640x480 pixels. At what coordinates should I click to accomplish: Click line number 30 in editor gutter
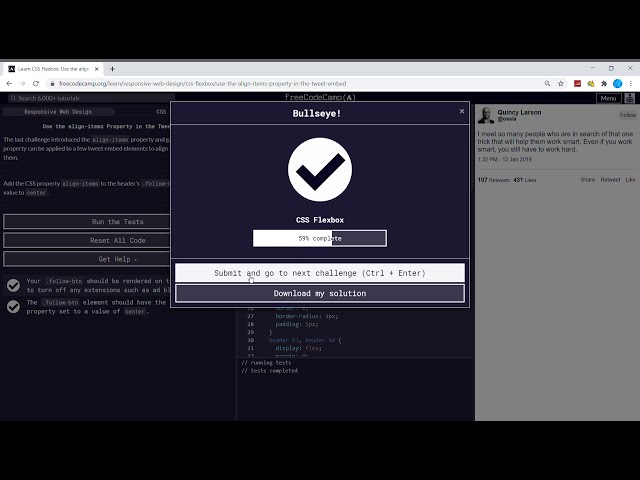[x=250, y=340]
